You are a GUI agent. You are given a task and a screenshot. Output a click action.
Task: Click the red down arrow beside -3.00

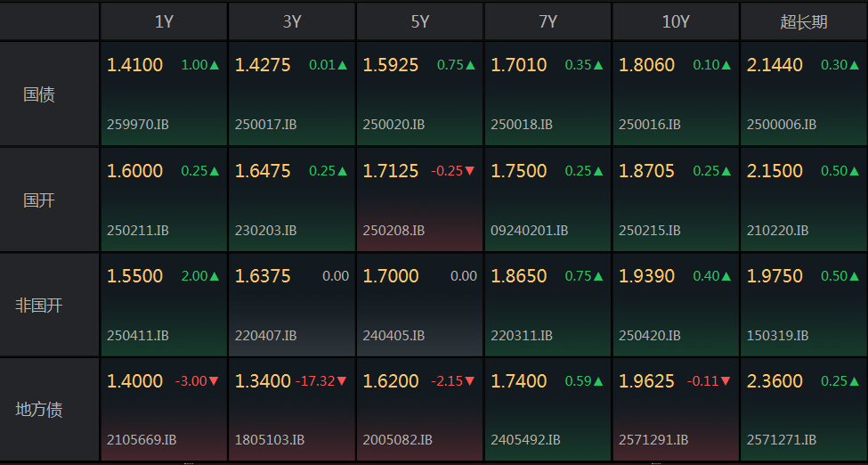tap(215, 381)
